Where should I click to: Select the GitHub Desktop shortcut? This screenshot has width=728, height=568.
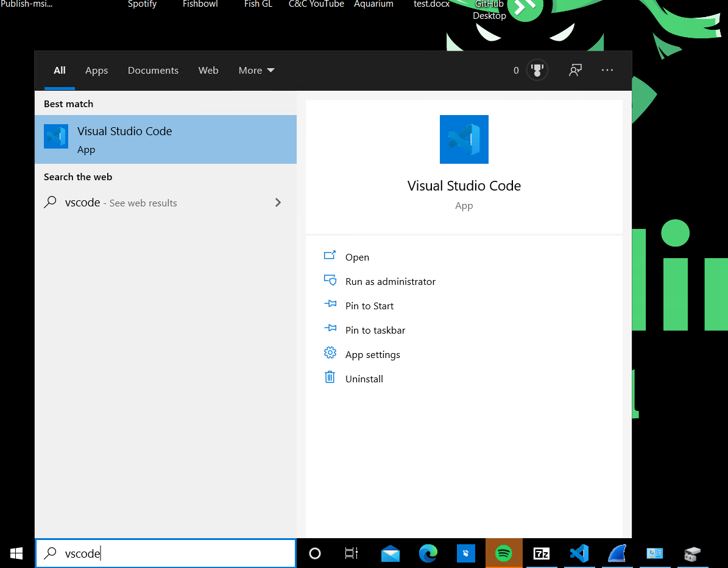(489, 10)
